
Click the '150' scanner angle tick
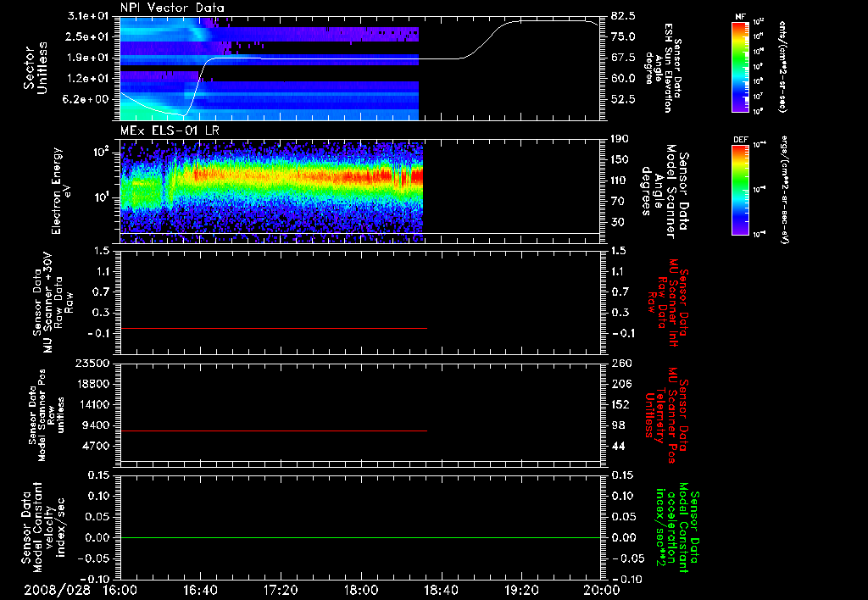[620, 160]
